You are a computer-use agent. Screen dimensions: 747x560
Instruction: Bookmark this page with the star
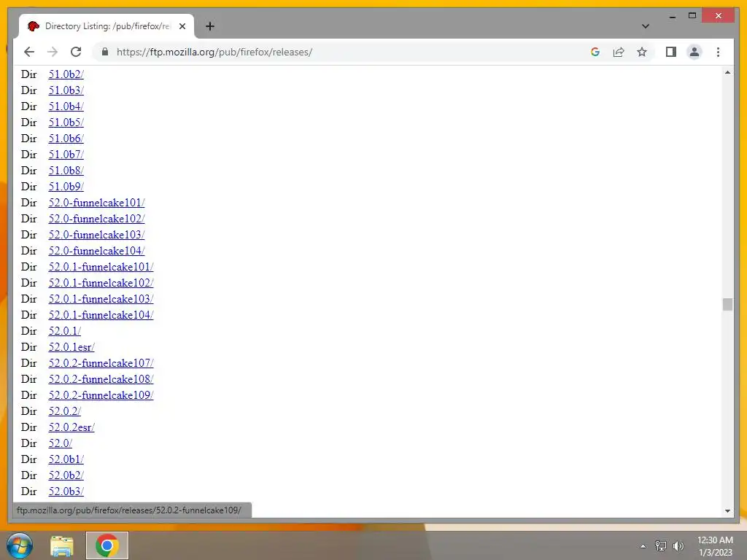click(x=642, y=52)
